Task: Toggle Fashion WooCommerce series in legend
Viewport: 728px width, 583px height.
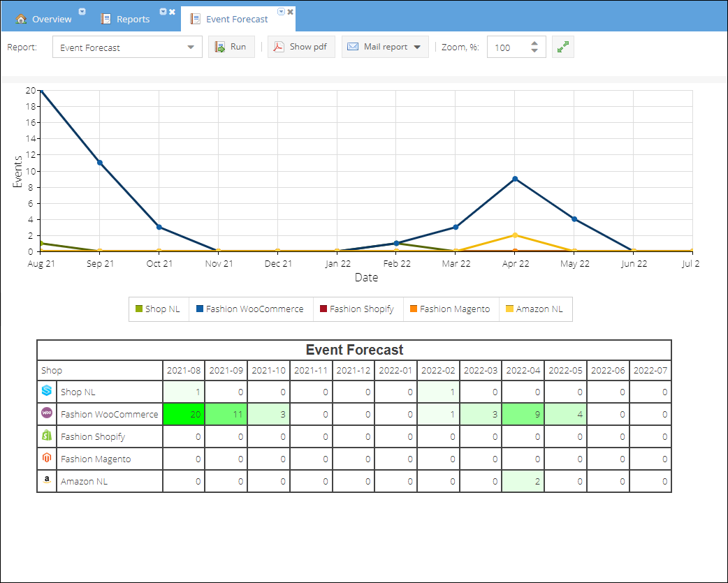Action: click(250, 309)
